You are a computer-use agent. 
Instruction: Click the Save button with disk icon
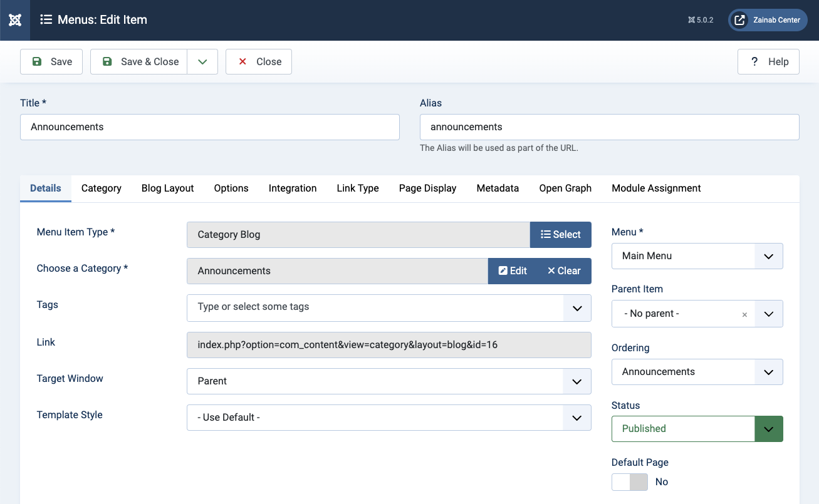pos(51,61)
